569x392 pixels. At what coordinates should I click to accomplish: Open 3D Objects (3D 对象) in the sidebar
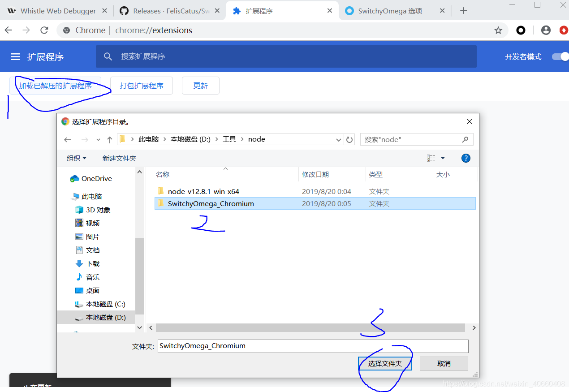(x=93, y=210)
